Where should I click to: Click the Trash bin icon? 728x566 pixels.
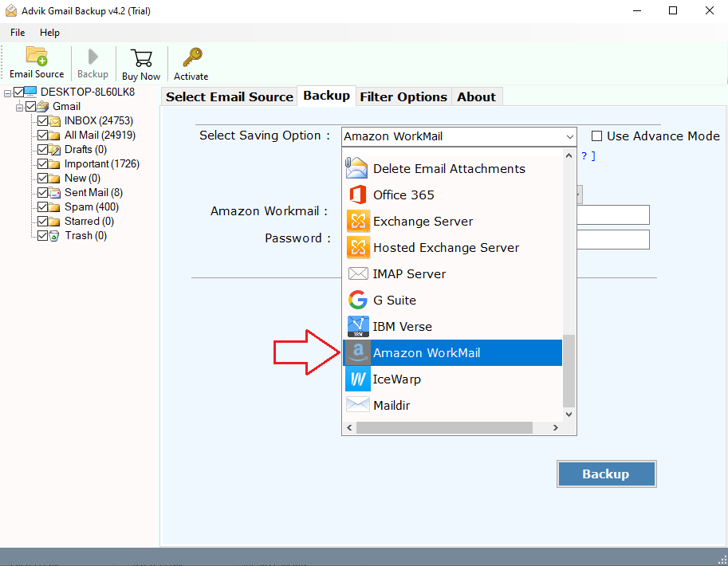click(x=54, y=236)
